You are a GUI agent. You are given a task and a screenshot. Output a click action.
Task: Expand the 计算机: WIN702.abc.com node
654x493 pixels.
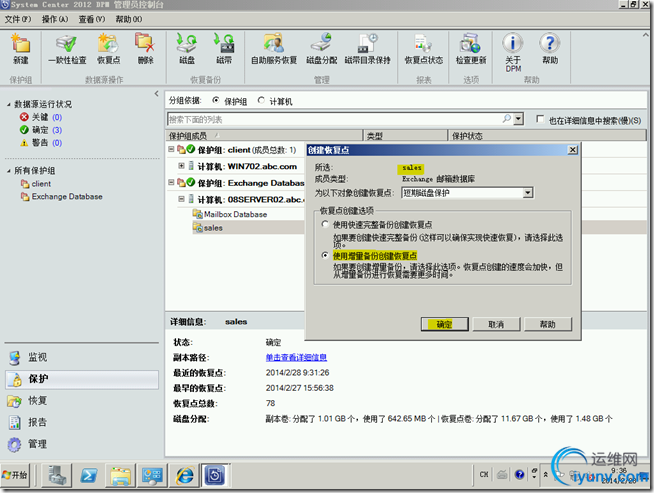click(x=181, y=166)
